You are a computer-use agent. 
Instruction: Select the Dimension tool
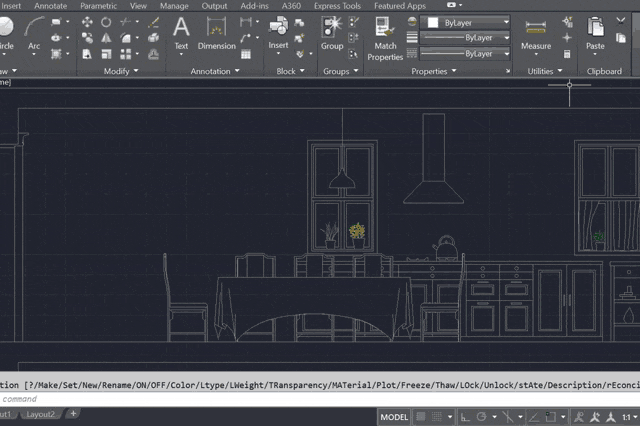217,34
